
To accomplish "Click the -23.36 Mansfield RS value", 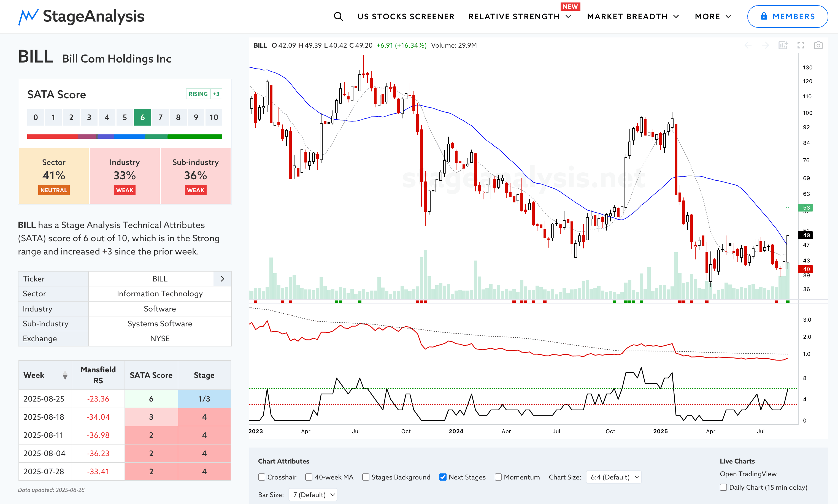I will [x=98, y=399].
